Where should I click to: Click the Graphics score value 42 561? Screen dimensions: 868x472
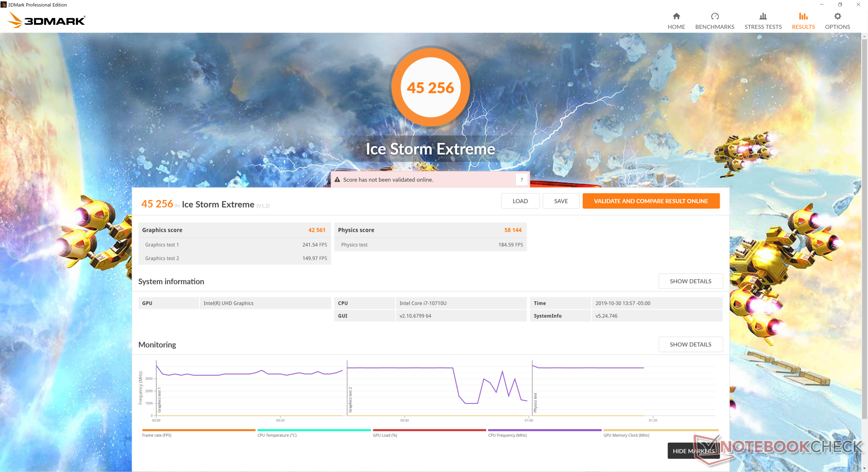click(317, 230)
